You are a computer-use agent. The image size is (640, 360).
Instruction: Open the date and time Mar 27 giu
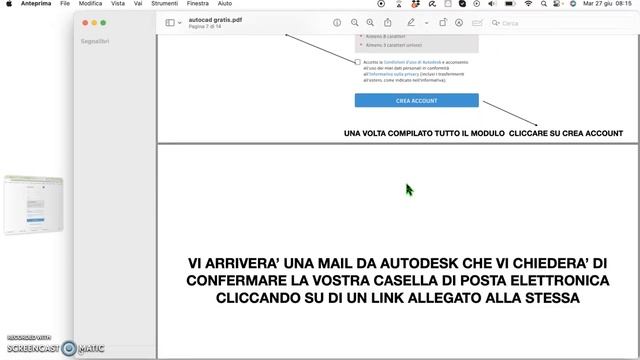607,4
